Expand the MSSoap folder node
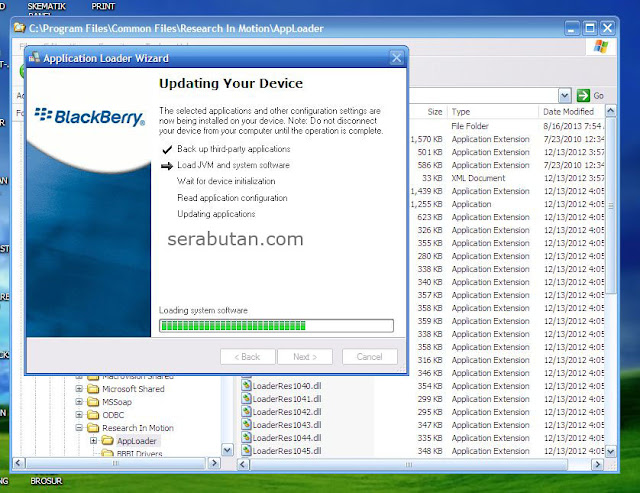Viewport: 640px width, 493px height. [x=79, y=402]
